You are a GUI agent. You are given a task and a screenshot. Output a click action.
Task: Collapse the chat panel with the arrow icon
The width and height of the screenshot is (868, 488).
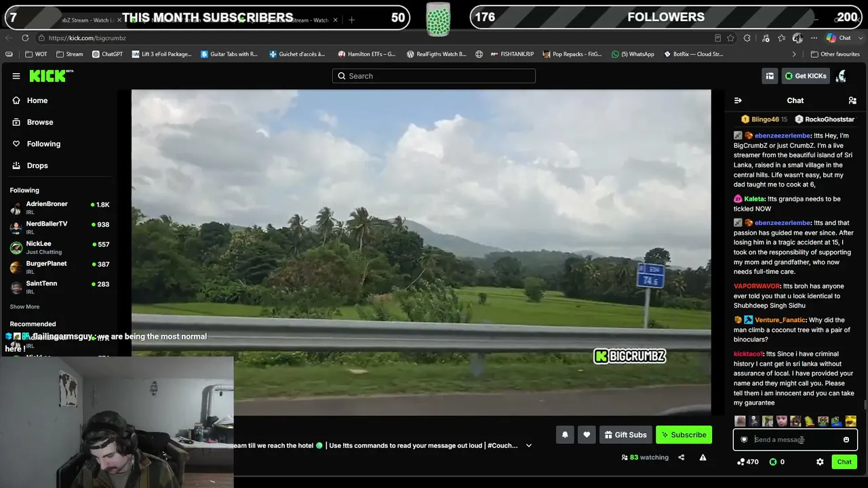coord(738,100)
